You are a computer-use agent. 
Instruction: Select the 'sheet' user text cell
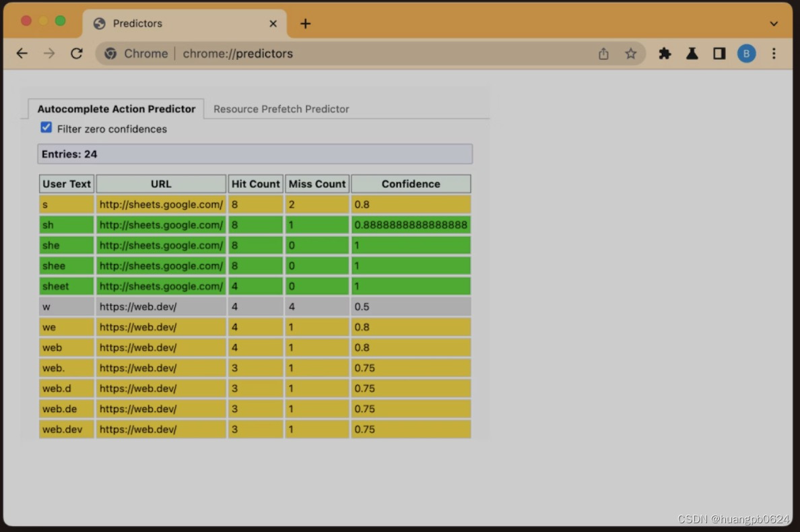[66, 286]
